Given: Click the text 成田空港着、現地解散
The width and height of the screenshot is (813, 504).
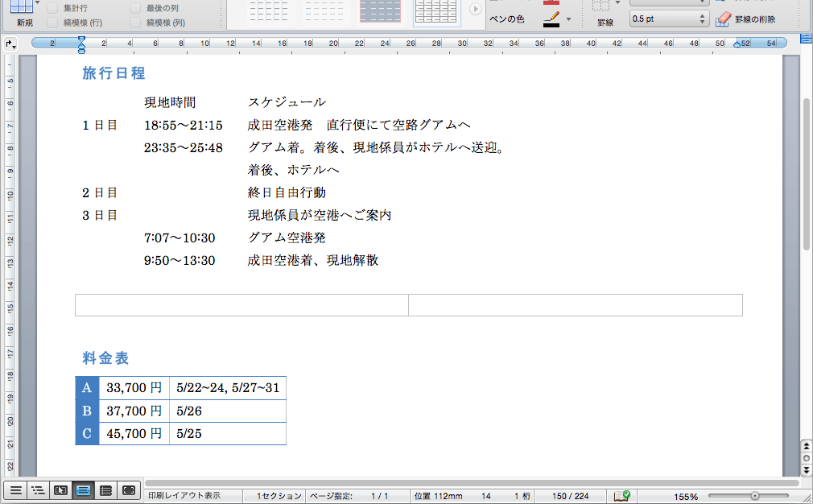Looking at the screenshot, I should pyautogui.click(x=312, y=260).
